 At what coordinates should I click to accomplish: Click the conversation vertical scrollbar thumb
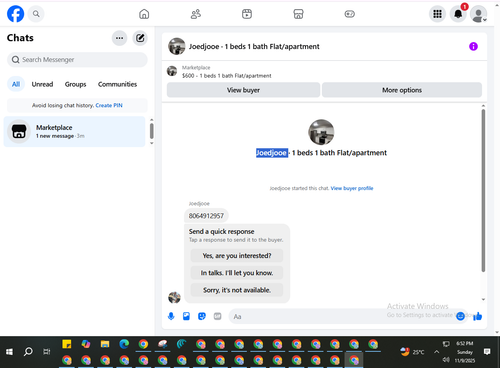click(x=483, y=190)
